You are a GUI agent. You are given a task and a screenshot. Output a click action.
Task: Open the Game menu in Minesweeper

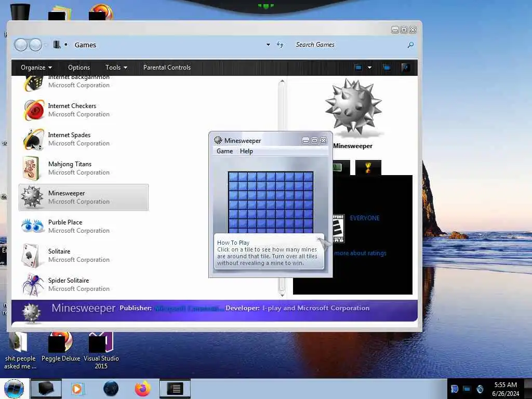point(224,151)
